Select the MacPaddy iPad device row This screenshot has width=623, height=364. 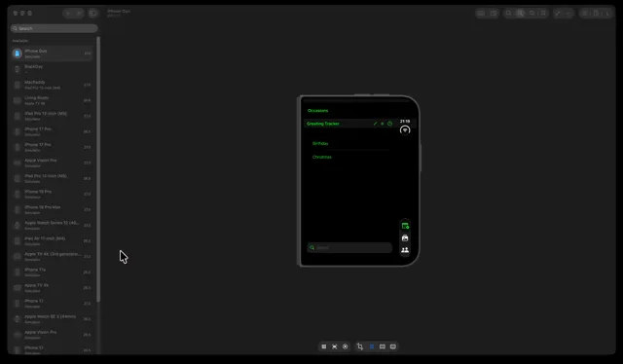tap(53, 85)
